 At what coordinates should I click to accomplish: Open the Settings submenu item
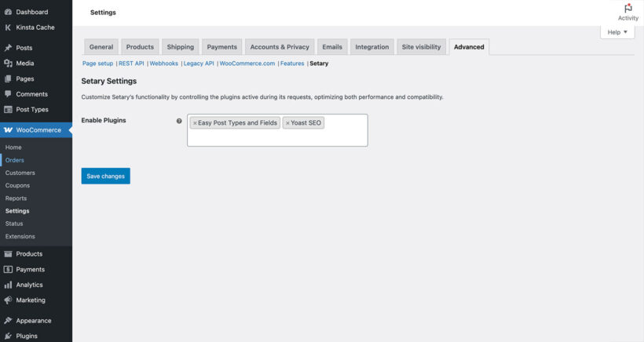click(17, 211)
